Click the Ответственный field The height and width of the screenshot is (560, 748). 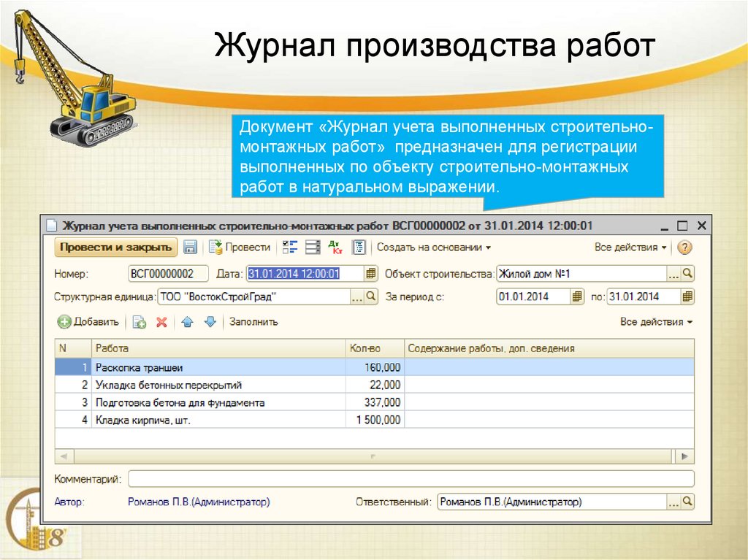552,502
